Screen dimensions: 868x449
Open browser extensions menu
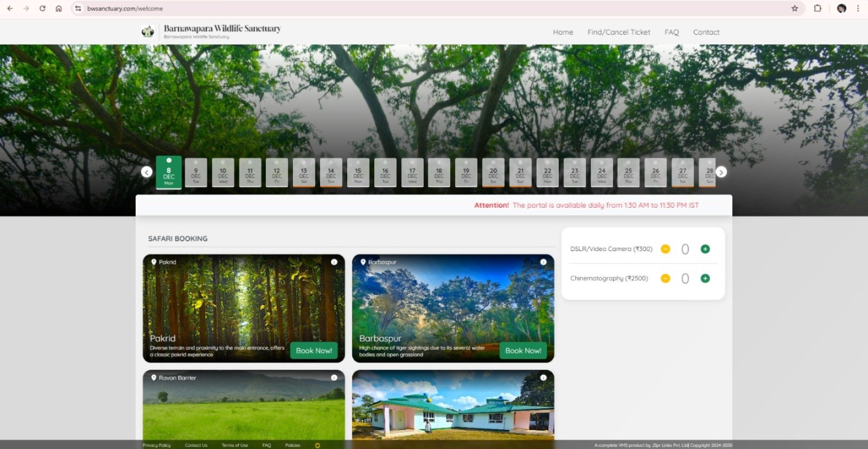[818, 8]
